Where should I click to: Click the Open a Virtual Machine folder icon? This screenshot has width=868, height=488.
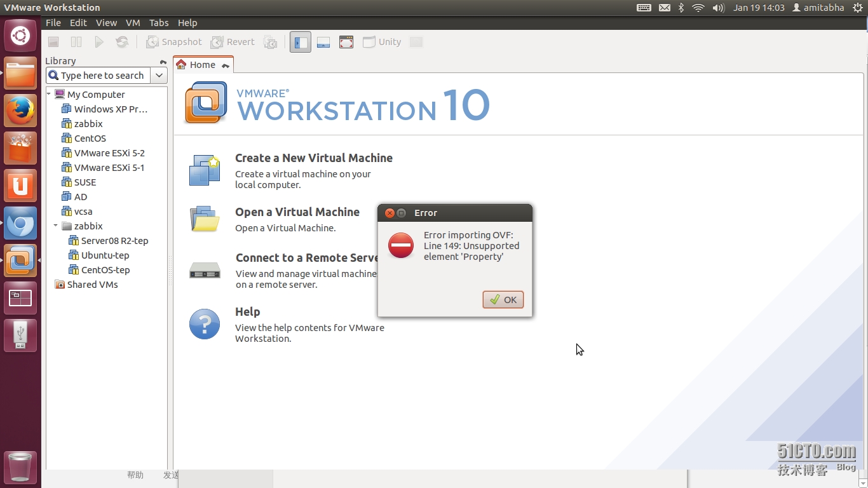click(x=205, y=219)
